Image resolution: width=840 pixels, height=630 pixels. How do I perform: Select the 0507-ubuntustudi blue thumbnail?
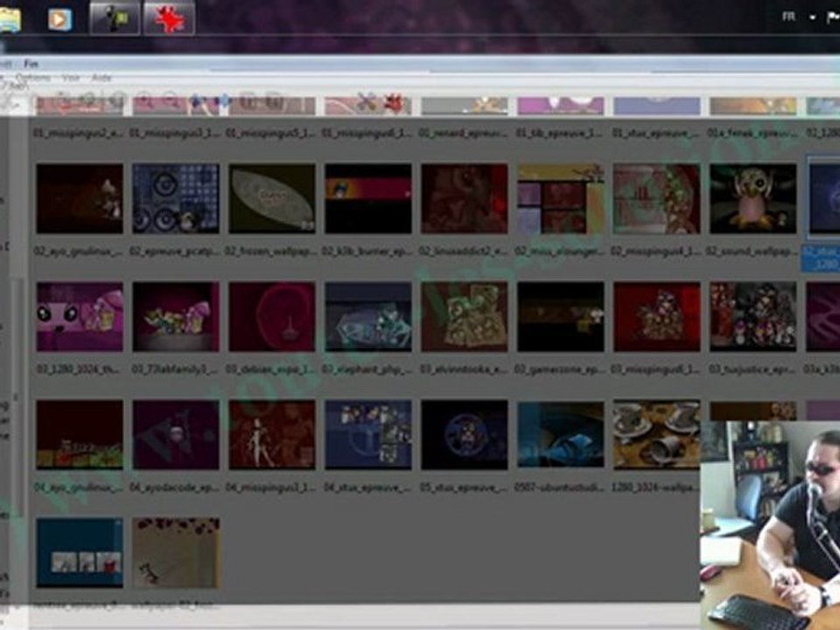tap(560, 435)
